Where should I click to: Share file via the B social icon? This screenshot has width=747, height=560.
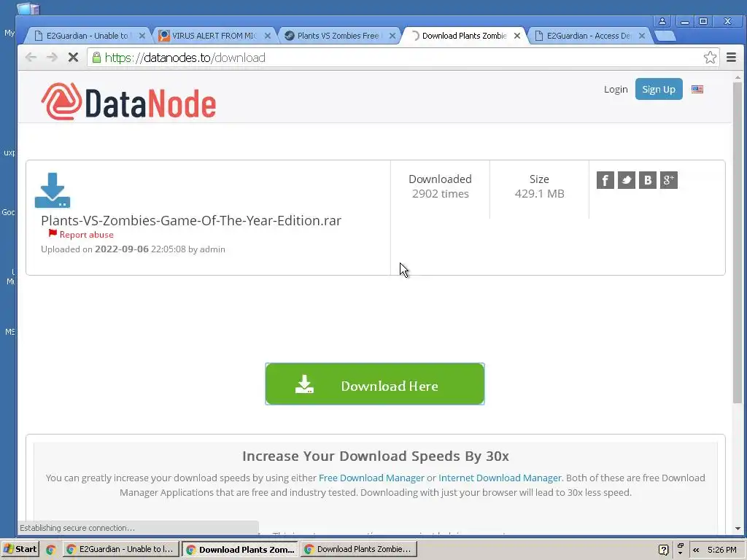coord(648,180)
